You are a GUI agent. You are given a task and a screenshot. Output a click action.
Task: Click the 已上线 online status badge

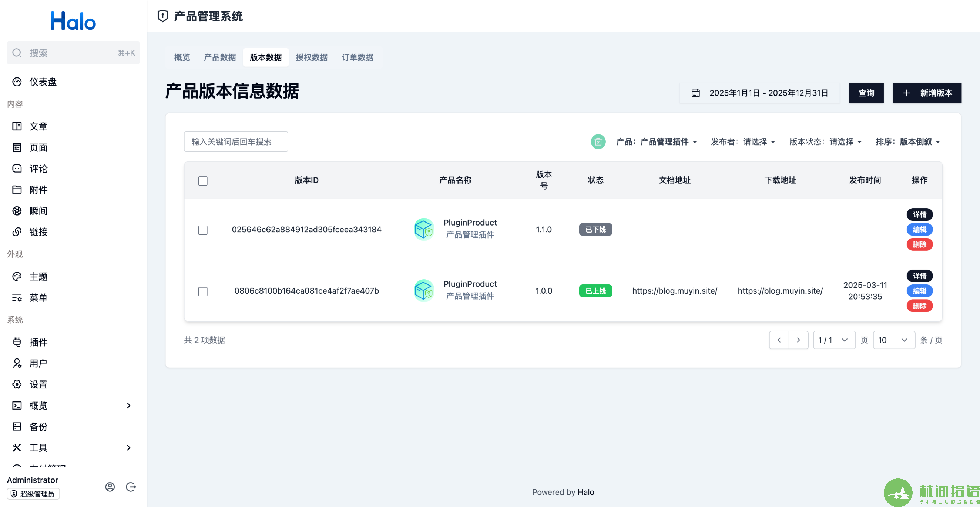(x=595, y=291)
